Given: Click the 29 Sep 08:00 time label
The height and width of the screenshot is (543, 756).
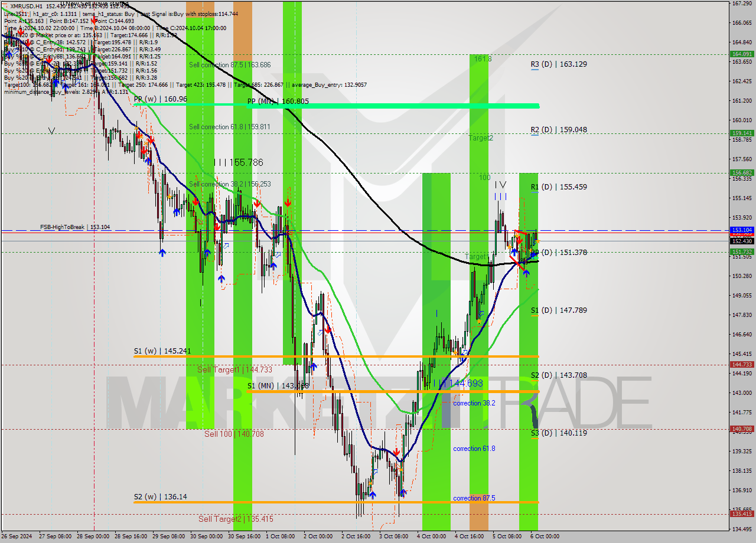Looking at the screenshot, I should click(168, 536).
